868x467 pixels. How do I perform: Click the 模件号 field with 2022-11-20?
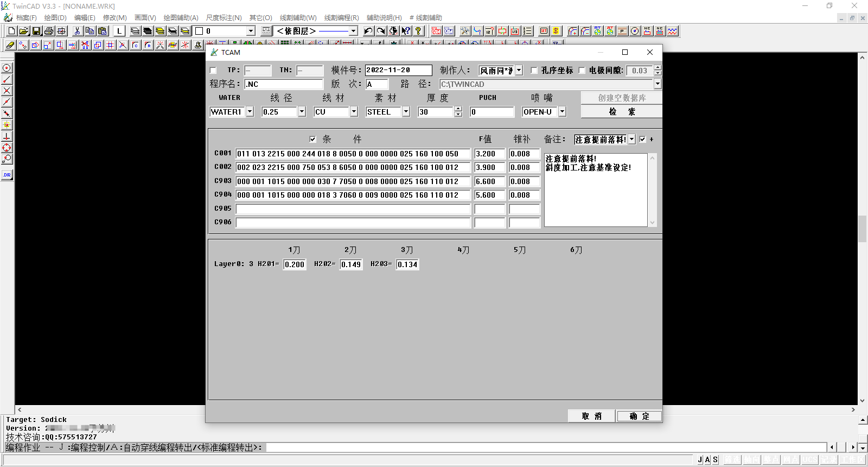398,70
